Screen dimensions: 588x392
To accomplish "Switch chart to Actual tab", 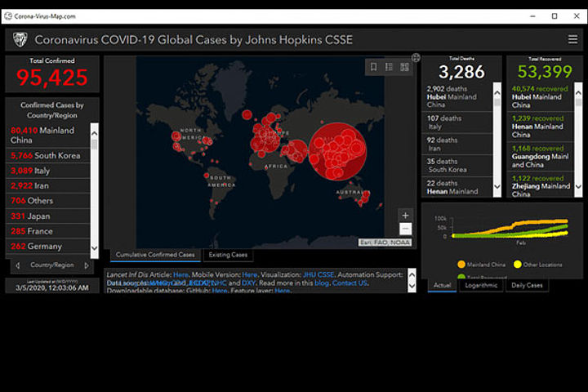I will click(x=442, y=286).
